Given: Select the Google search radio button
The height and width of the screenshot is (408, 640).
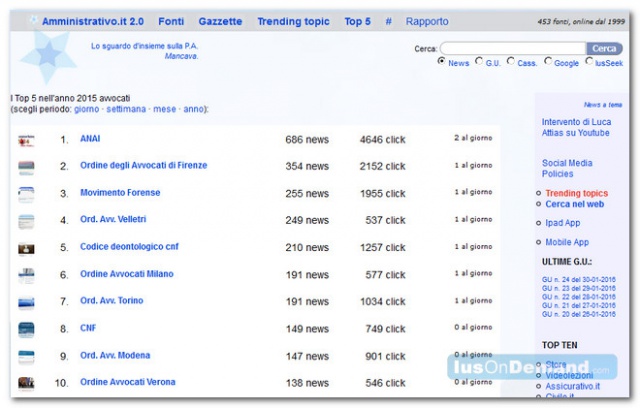Looking at the screenshot, I should click(548, 61).
